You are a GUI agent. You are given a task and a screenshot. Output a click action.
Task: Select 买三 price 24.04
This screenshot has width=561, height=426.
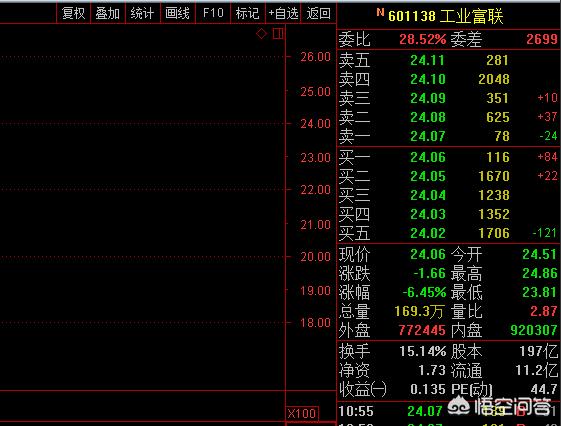click(x=428, y=195)
